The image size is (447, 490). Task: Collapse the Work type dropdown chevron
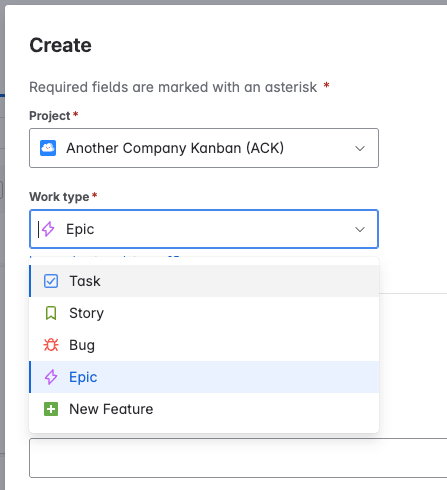point(360,229)
